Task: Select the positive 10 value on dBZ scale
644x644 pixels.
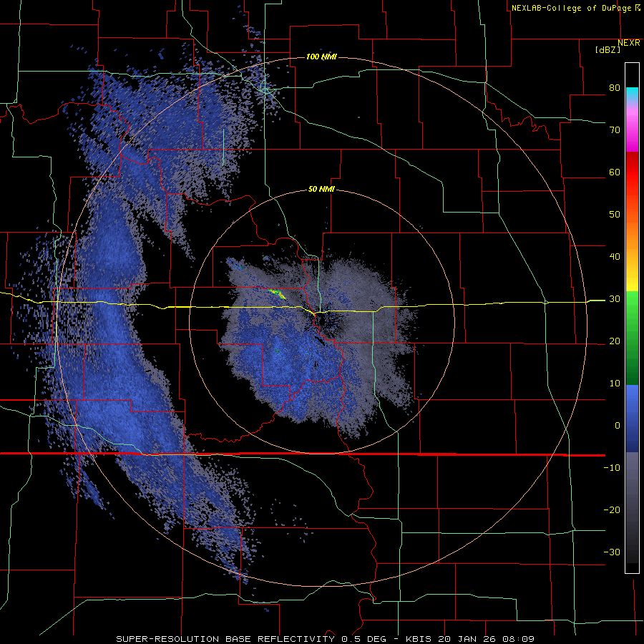Action: (615, 384)
